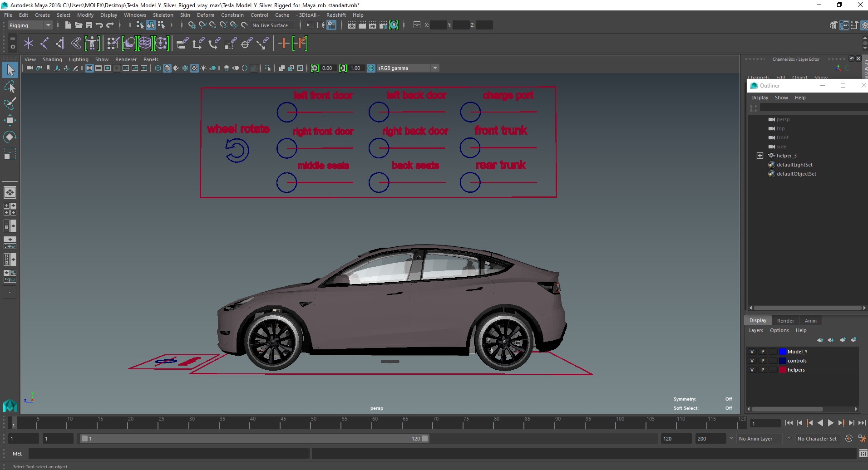Choose the Scale tool
Screen dimensions: 868x470
10,153
